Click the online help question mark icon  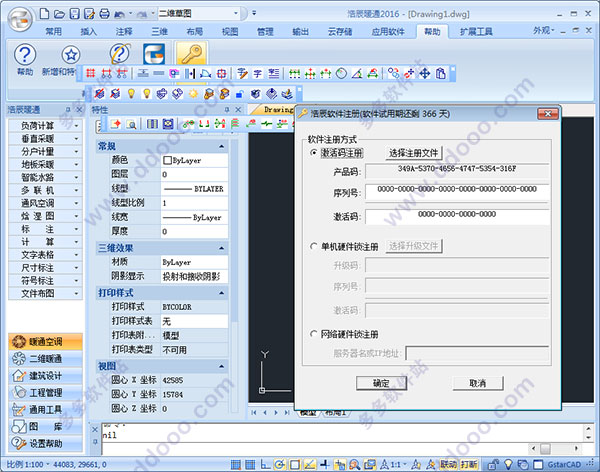(120, 54)
